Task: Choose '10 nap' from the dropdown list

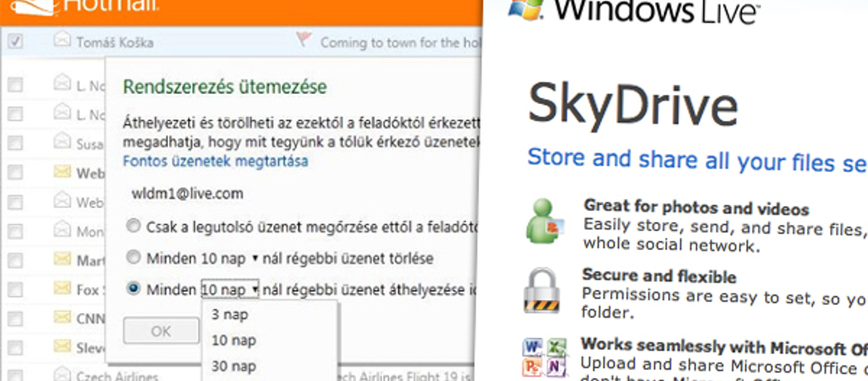Action: (x=234, y=340)
